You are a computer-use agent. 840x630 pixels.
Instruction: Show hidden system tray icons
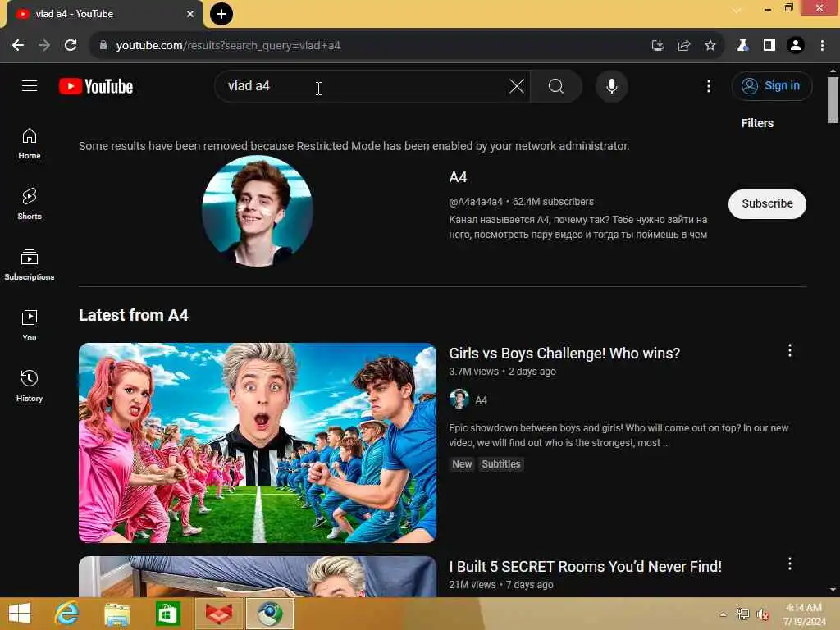point(723,614)
